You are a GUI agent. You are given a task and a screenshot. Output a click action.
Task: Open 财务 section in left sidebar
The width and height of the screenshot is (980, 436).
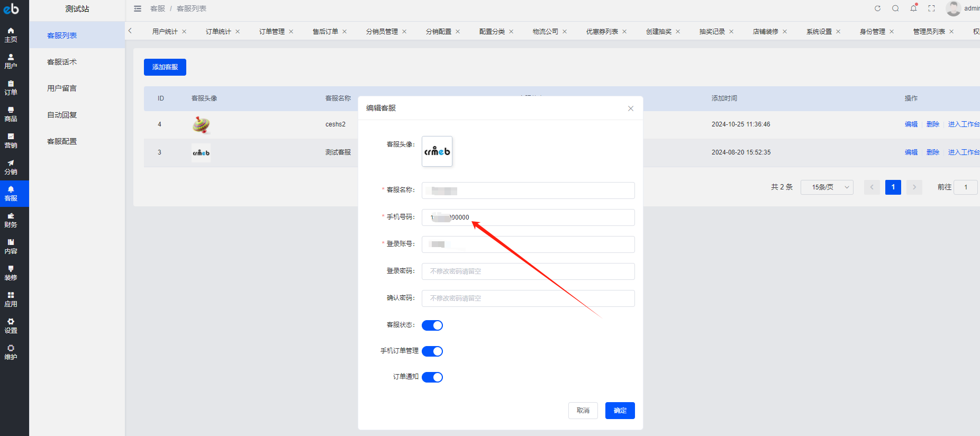11,220
